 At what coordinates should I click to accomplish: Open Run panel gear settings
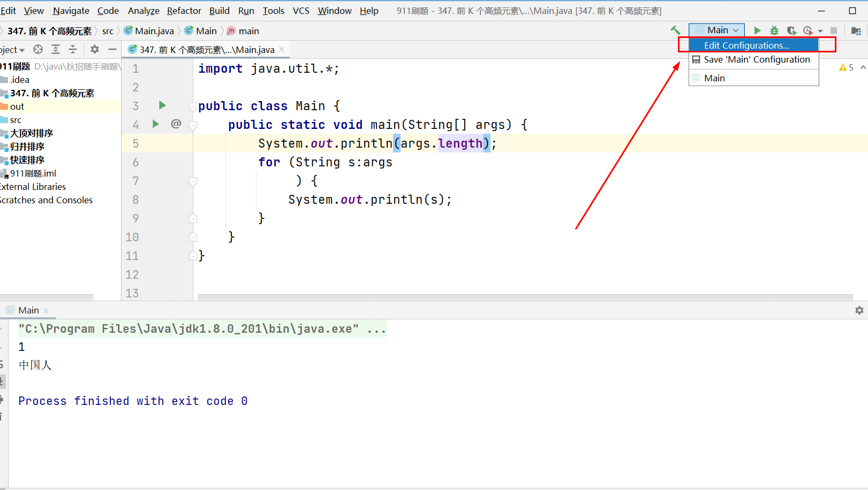click(x=859, y=310)
